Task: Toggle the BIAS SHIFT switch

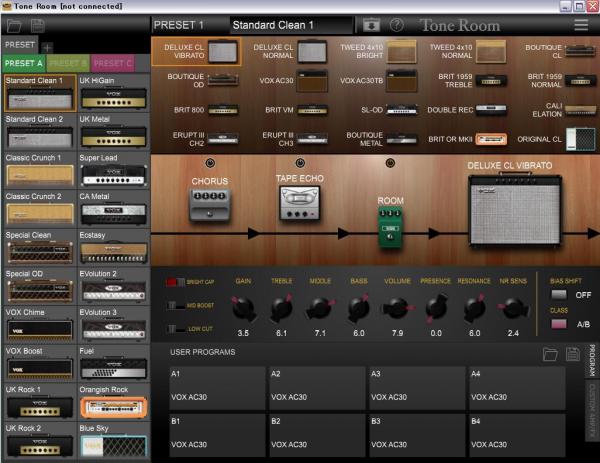Action: pyautogui.click(x=559, y=295)
